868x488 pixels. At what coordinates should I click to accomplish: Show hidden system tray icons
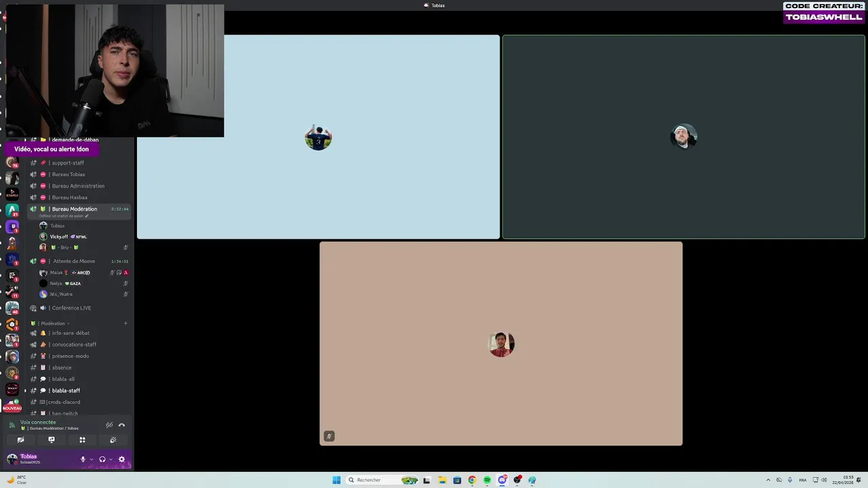[x=768, y=480]
